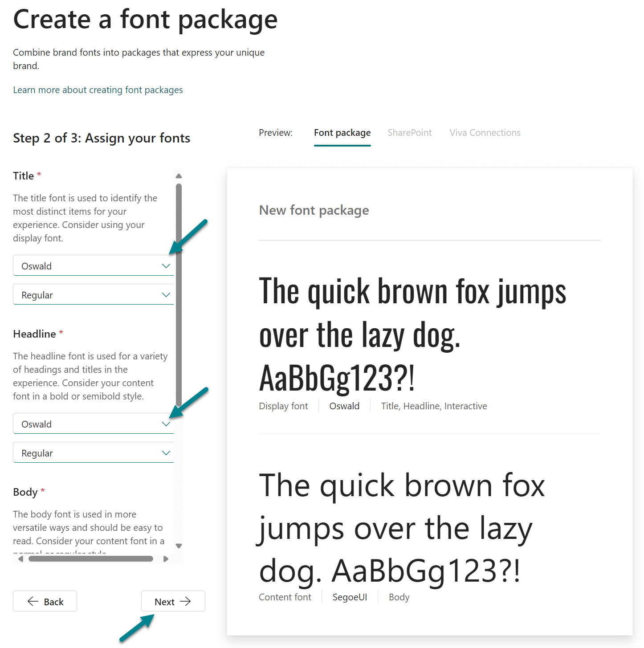Screen dimensions: 644x648
Task: Switch to the SharePoint preview tab
Action: pos(409,133)
